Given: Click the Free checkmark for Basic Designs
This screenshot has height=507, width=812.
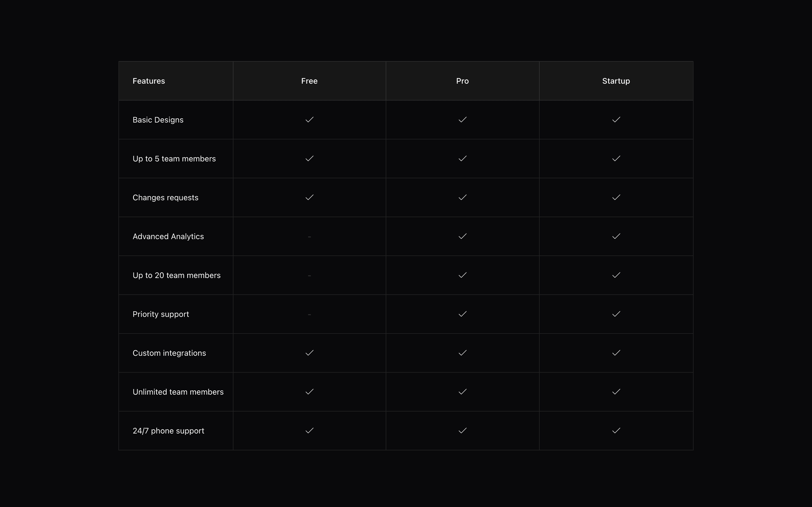Looking at the screenshot, I should point(309,120).
